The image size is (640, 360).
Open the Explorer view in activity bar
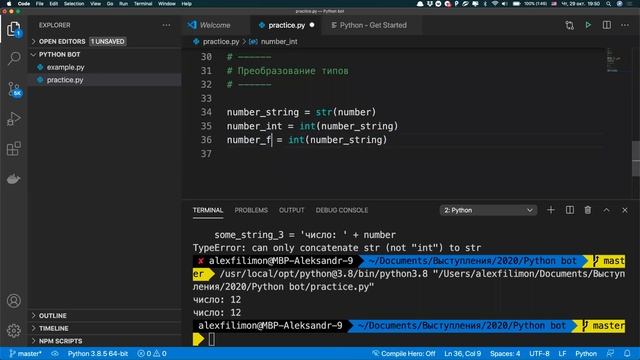tap(13, 29)
